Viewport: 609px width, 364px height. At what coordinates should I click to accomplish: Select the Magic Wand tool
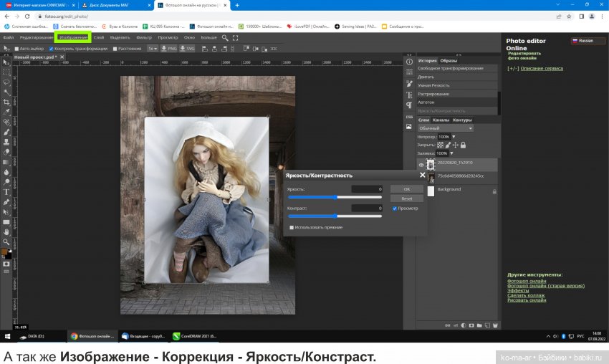(6, 92)
